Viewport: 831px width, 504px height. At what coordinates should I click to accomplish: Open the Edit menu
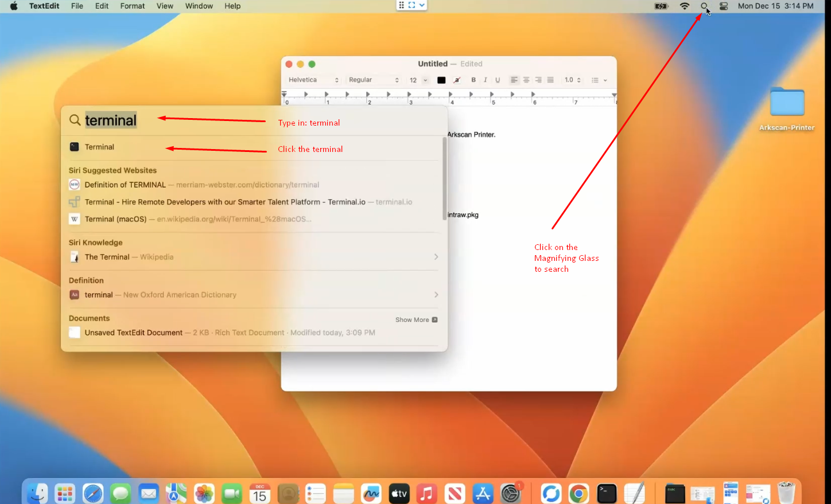(x=102, y=6)
